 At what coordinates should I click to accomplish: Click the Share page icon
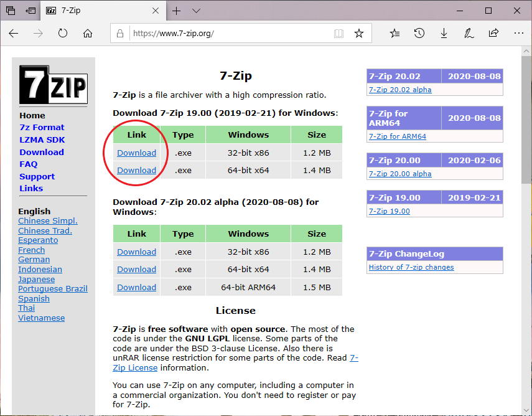[493, 33]
